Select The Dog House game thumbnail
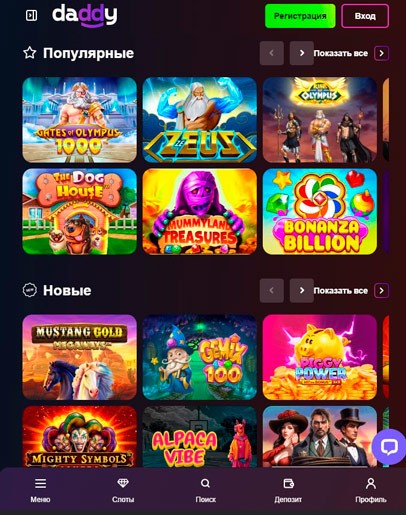Screen dimensions: 406x515 click(80, 211)
